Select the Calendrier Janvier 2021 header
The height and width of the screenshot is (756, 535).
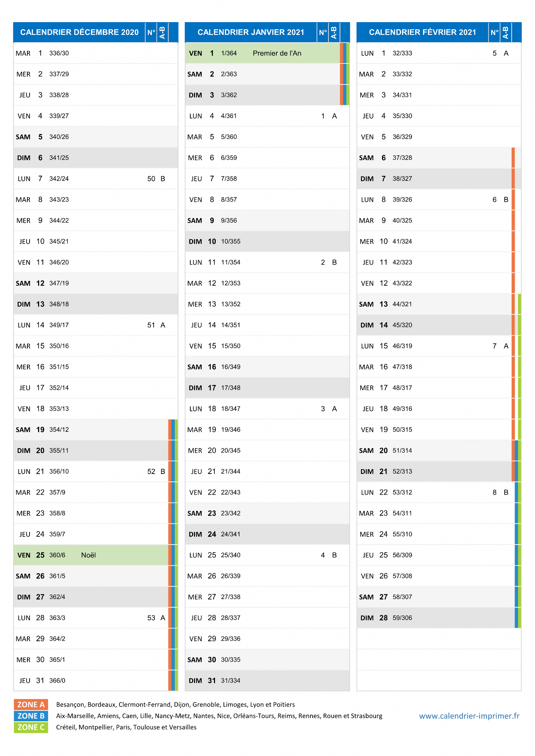click(x=251, y=32)
